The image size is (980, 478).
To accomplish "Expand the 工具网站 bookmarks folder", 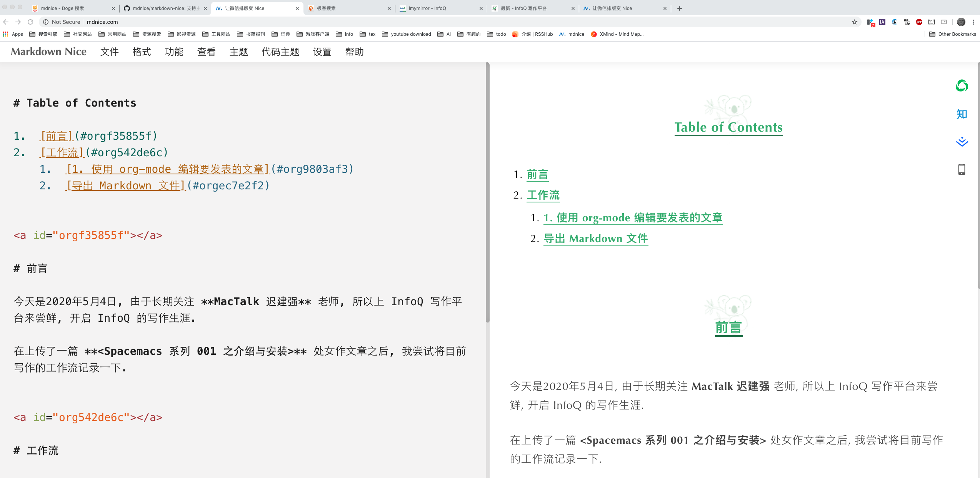I will (217, 34).
